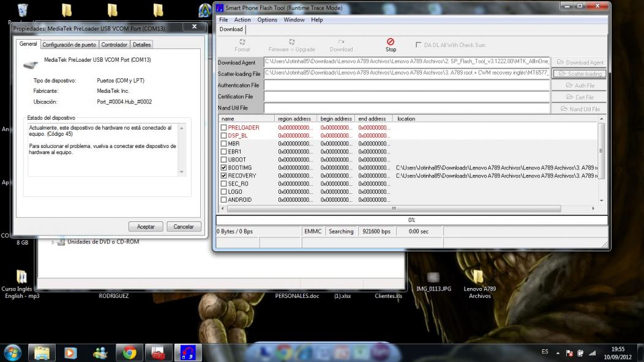Switch to the Controlador tab
Image resolution: width=644 pixels, height=362 pixels.
(114, 45)
